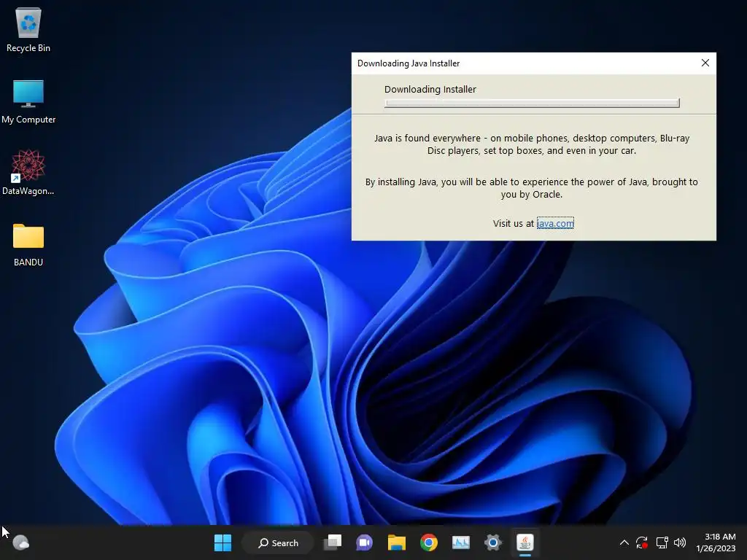Show hidden system tray icons
Viewport: 747px width, 560px height.
pyautogui.click(x=624, y=542)
